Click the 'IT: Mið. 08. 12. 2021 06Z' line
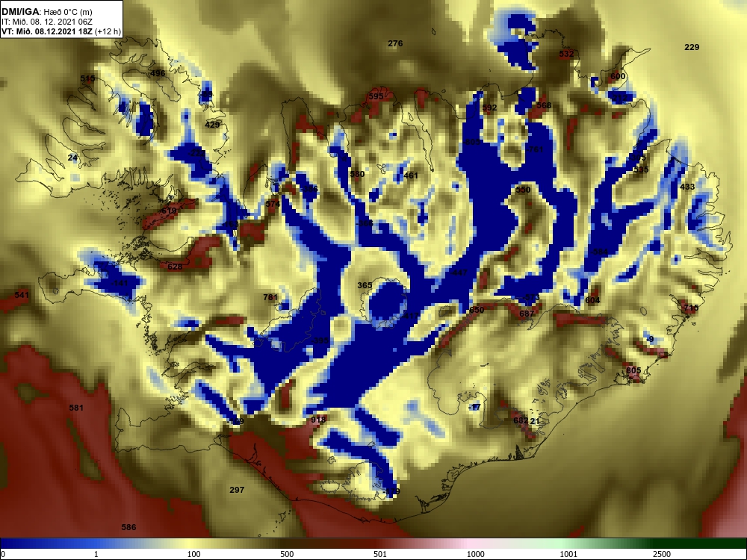 tap(47, 22)
